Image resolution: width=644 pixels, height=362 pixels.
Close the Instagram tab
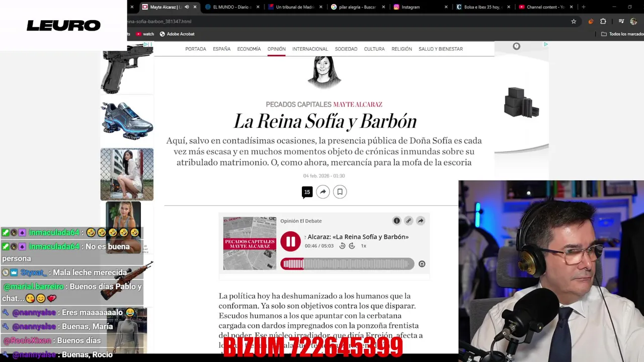click(x=446, y=7)
